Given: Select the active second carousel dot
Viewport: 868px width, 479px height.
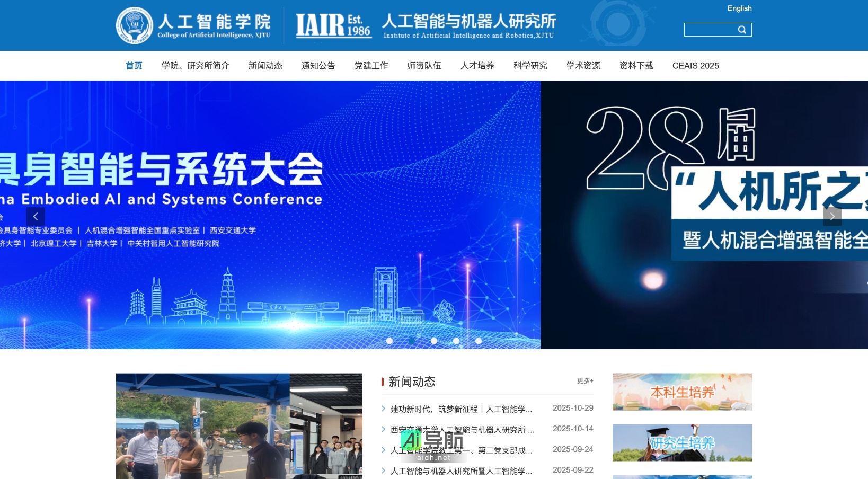Looking at the screenshot, I should [x=412, y=341].
